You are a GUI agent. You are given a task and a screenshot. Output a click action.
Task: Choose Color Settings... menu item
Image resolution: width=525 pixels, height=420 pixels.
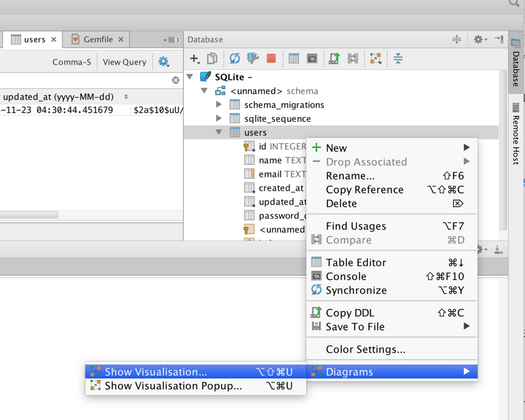click(x=392, y=349)
